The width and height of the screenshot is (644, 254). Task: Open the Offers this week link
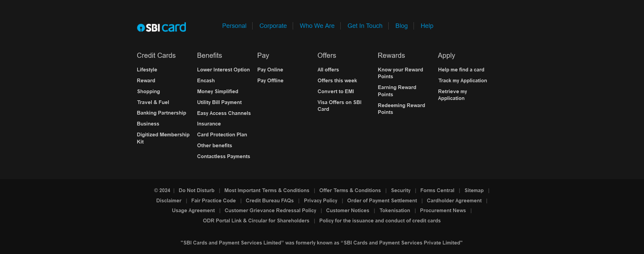pyautogui.click(x=337, y=81)
